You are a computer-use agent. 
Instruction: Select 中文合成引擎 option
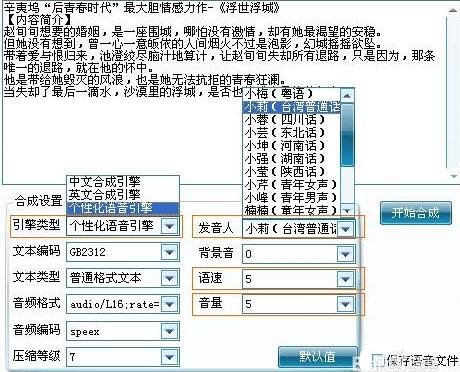[x=123, y=182]
